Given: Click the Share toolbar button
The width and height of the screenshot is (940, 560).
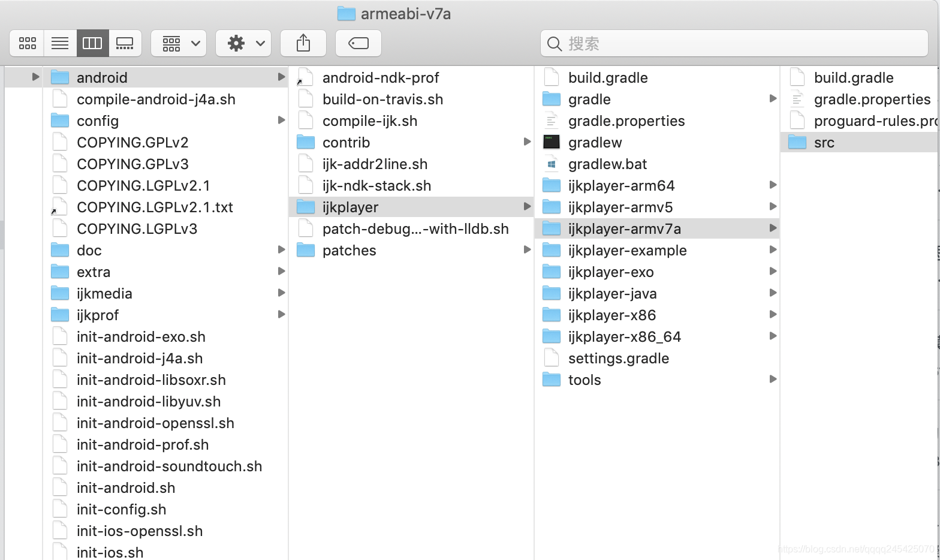Looking at the screenshot, I should [303, 43].
